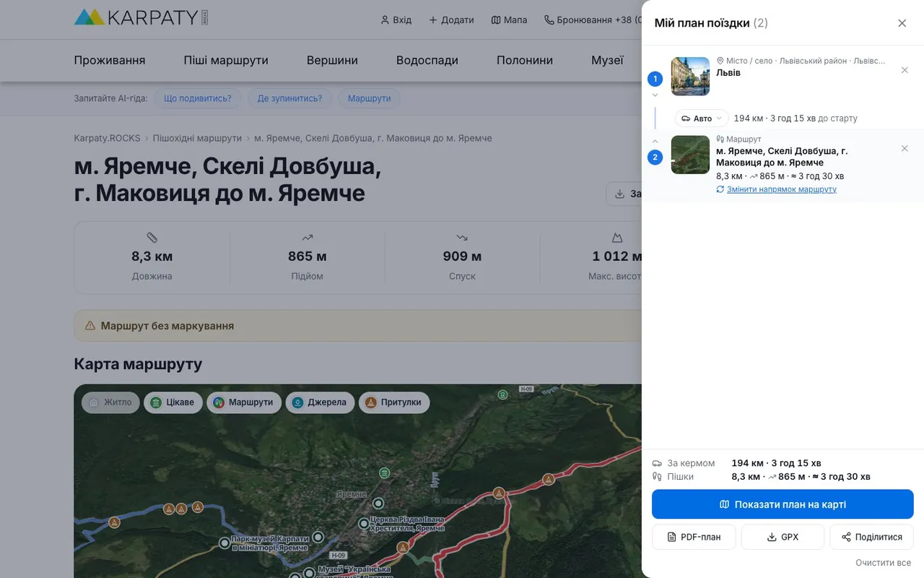Viewport: 924px width, 578px height.
Task: Show the plan on the map
Action: coord(783,504)
